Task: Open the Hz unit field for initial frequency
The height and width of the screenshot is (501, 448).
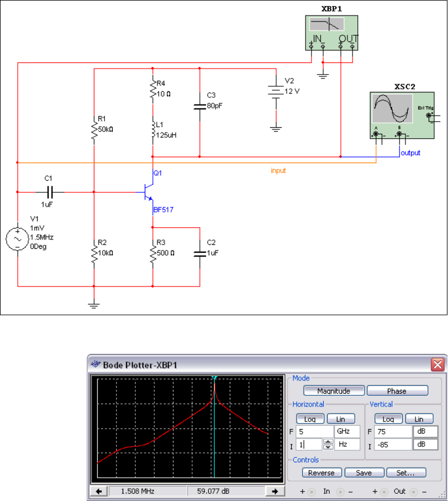Action: click(x=347, y=444)
